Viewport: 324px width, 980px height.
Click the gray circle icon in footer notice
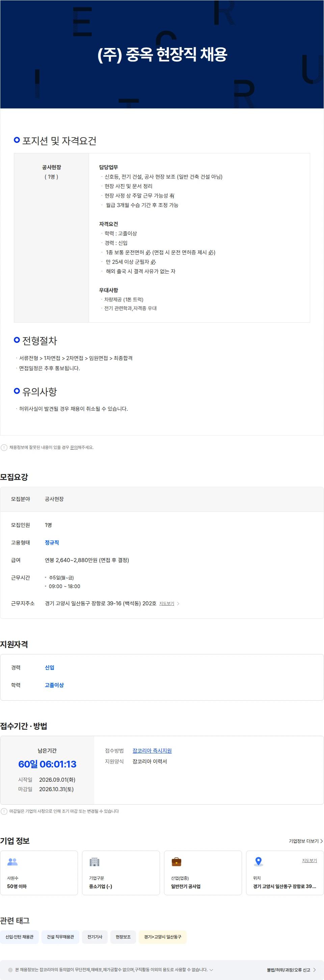coord(10,970)
